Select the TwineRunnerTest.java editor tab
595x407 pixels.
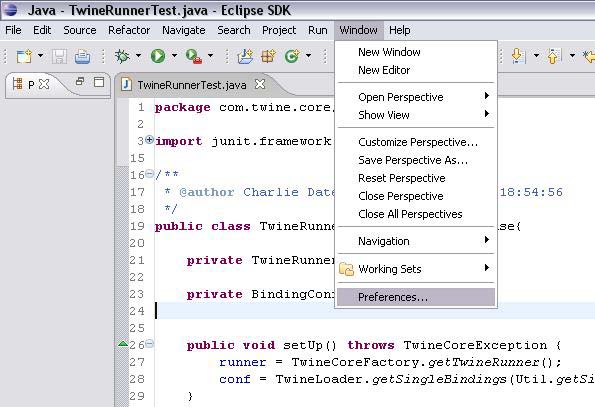pos(192,85)
